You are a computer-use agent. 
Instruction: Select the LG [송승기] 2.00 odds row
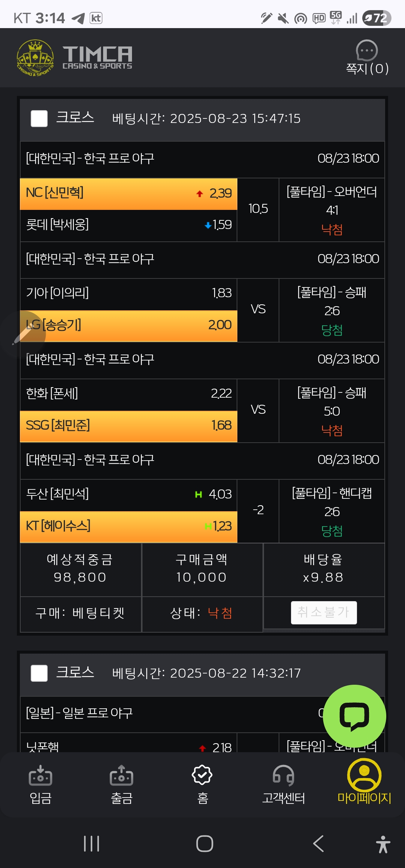(x=129, y=326)
